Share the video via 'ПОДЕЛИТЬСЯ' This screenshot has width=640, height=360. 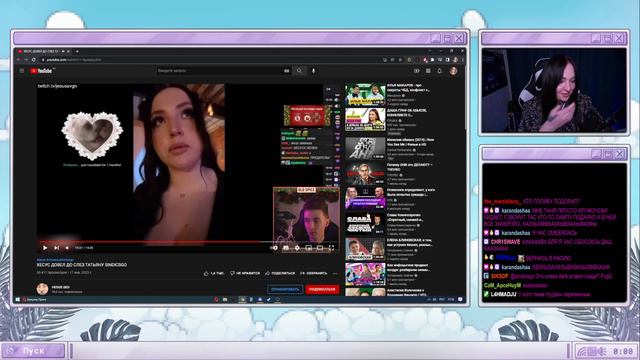[x=280, y=273]
